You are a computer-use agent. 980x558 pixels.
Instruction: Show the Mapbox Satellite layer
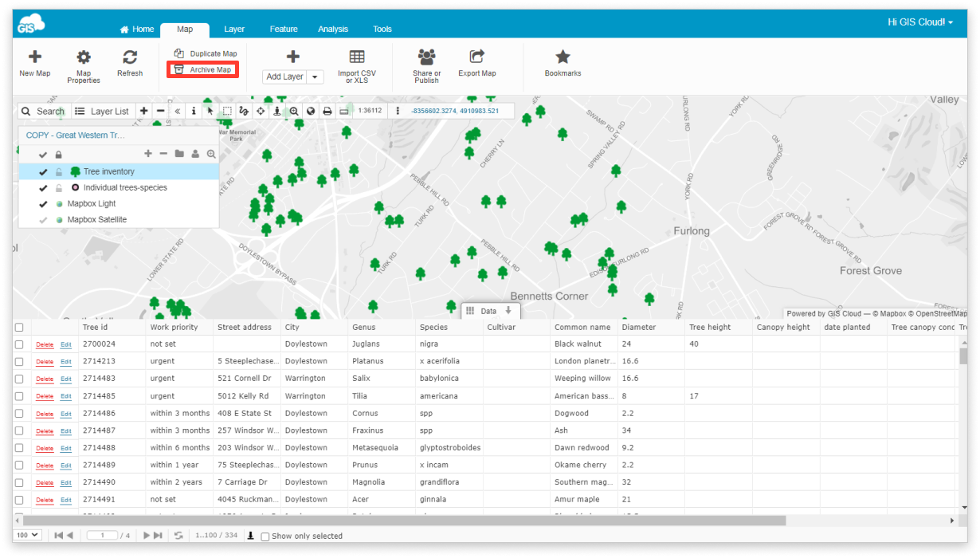pos(43,219)
